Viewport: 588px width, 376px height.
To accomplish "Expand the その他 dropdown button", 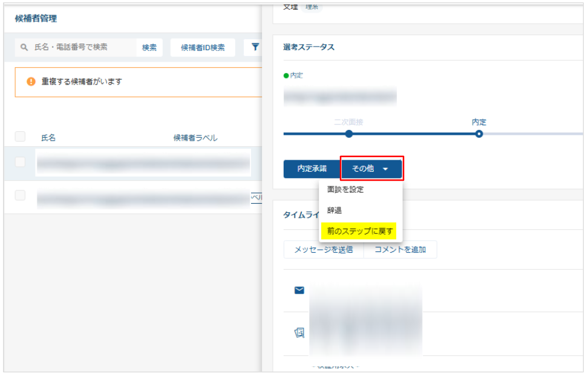I will coord(371,169).
